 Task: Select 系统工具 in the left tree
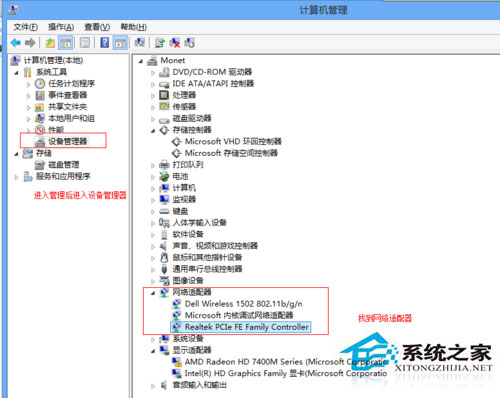[x=51, y=72]
